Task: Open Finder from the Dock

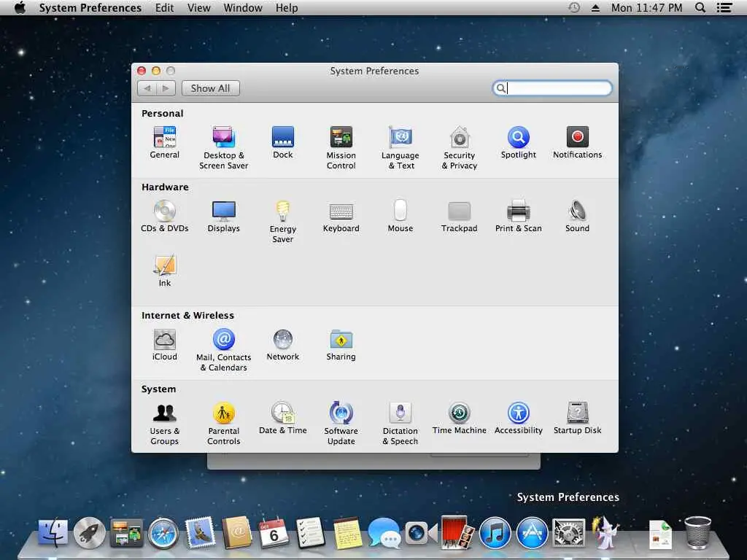Action: [53, 533]
